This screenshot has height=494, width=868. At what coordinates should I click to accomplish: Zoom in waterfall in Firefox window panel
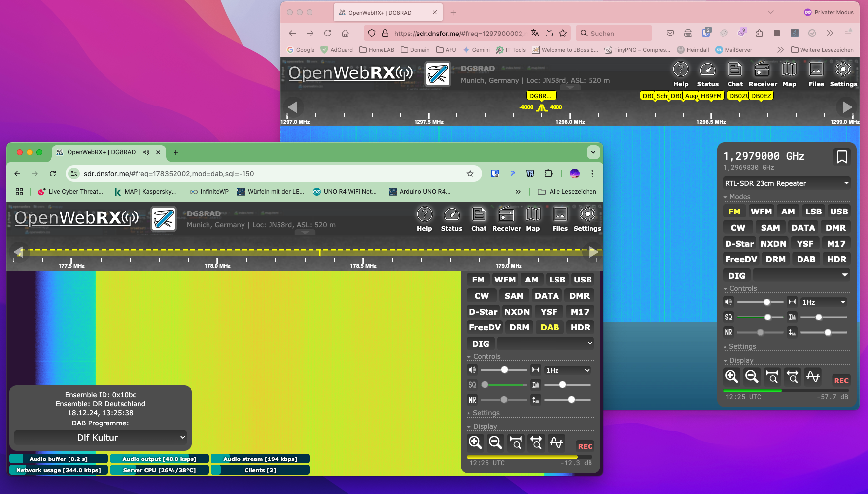[731, 376]
